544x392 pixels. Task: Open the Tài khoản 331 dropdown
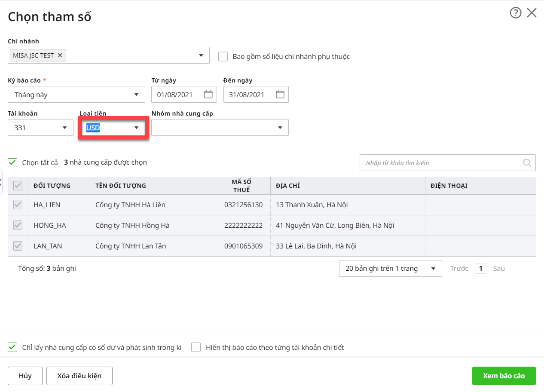pyautogui.click(x=64, y=128)
